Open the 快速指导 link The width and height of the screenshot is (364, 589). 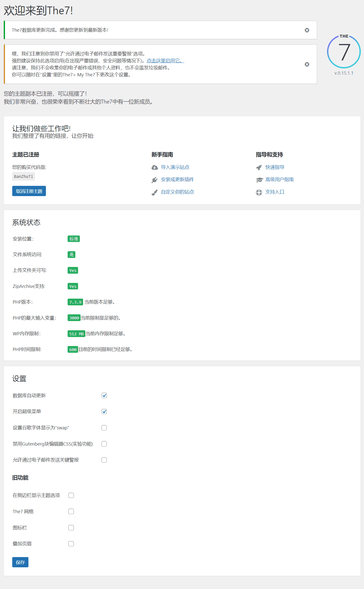[275, 167]
